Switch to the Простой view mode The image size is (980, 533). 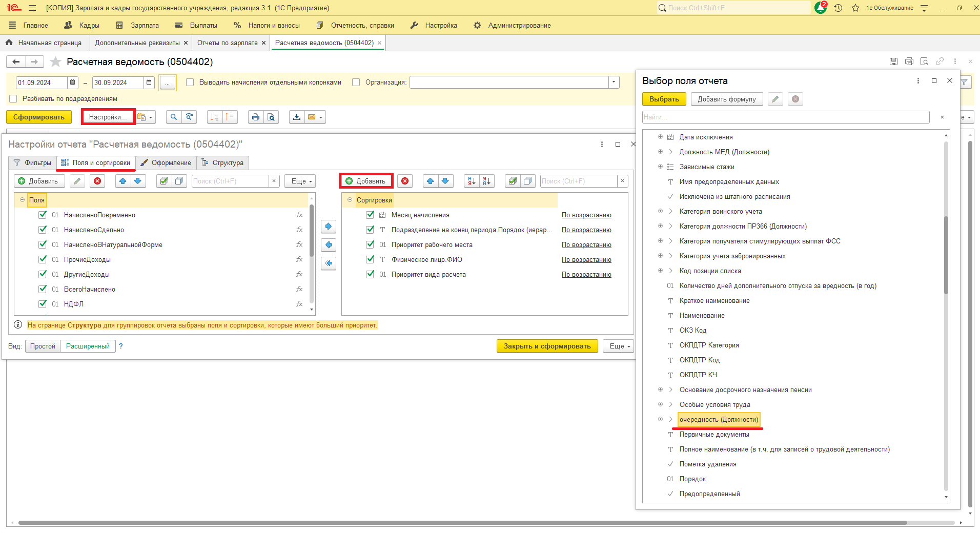43,346
